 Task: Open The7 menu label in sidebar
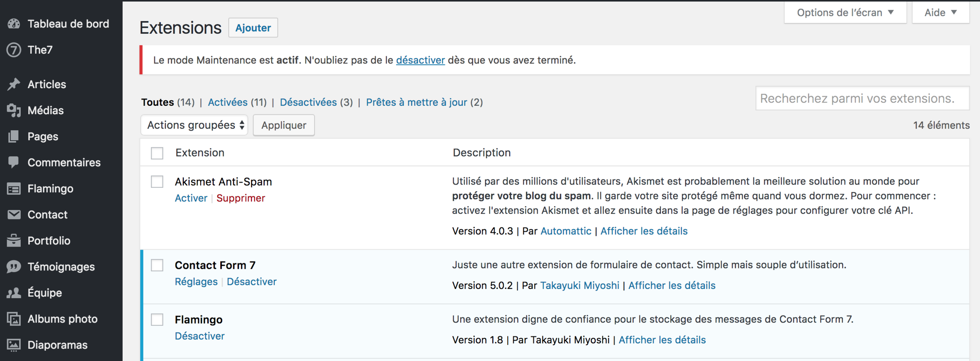[40, 50]
